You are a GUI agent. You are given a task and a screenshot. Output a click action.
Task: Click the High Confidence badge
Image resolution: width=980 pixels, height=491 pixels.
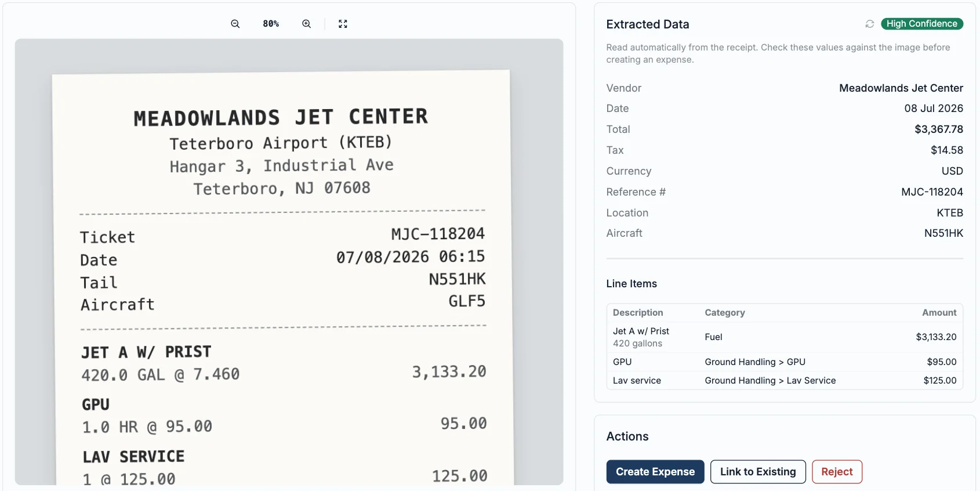(922, 24)
